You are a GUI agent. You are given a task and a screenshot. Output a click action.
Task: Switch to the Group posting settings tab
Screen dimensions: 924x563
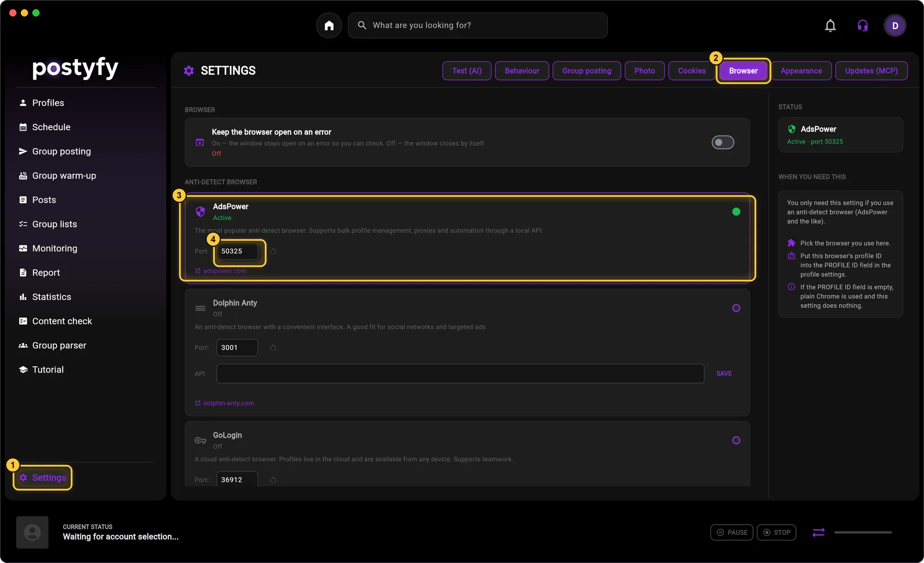click(x=587, y=71)
